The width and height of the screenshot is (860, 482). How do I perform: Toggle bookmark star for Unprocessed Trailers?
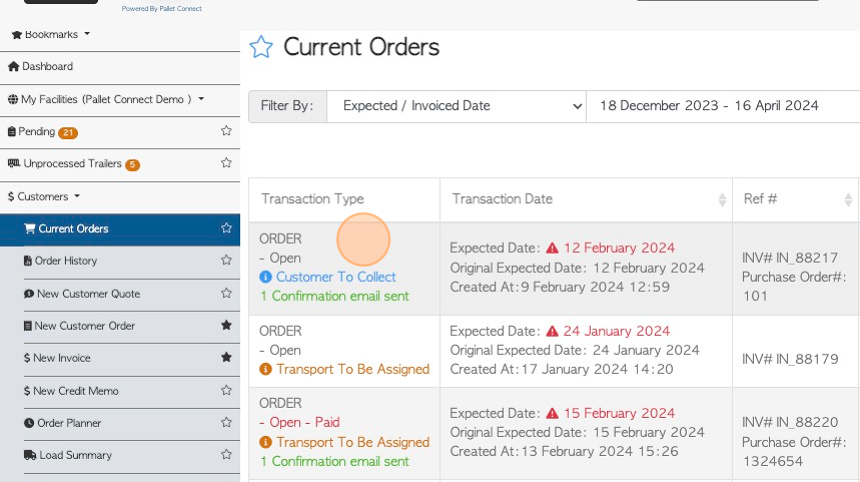[226, 163]
